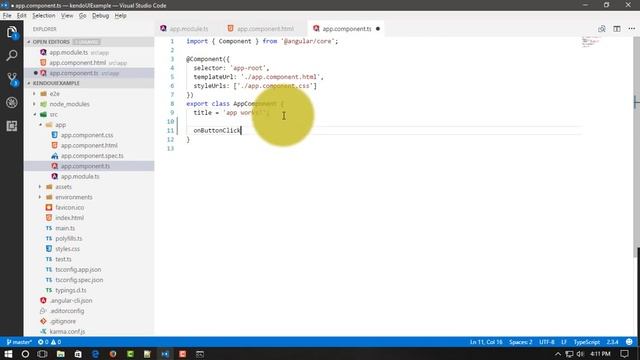The height and width of the screenshot is (360, 640).
Task: Click the volume icon in system tray
Action: click(x=580, y=354)
